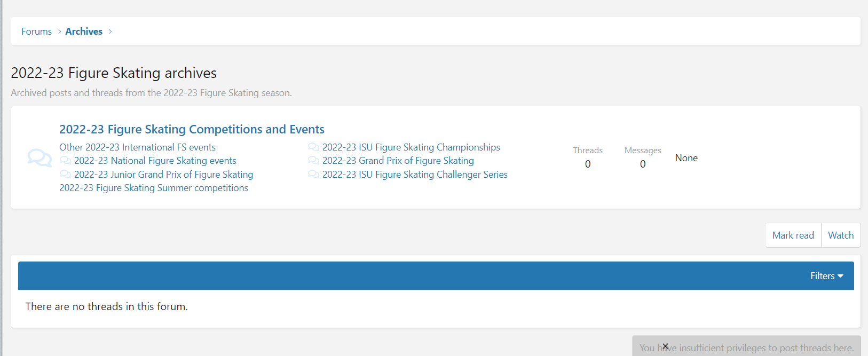Open 2022-23 Junior Grand Prix of Figure Skating
Image resolution: width=868 pixels, height=356 pixels.
[163, 175]
